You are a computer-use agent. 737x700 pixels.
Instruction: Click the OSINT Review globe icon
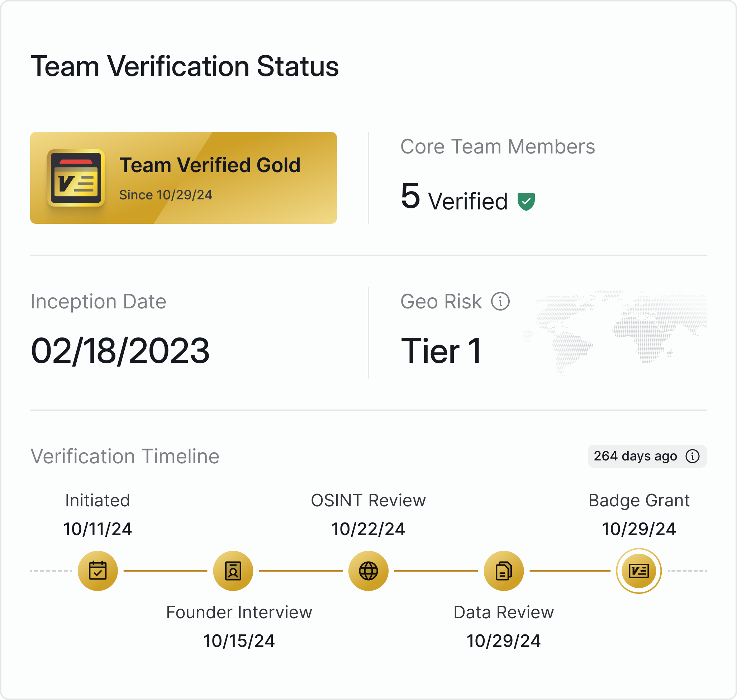click(368, 571)
